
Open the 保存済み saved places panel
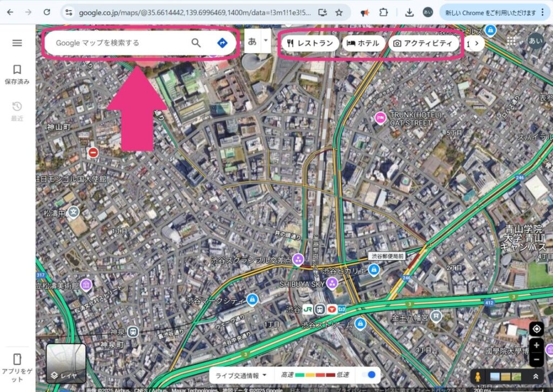point(17,75)
